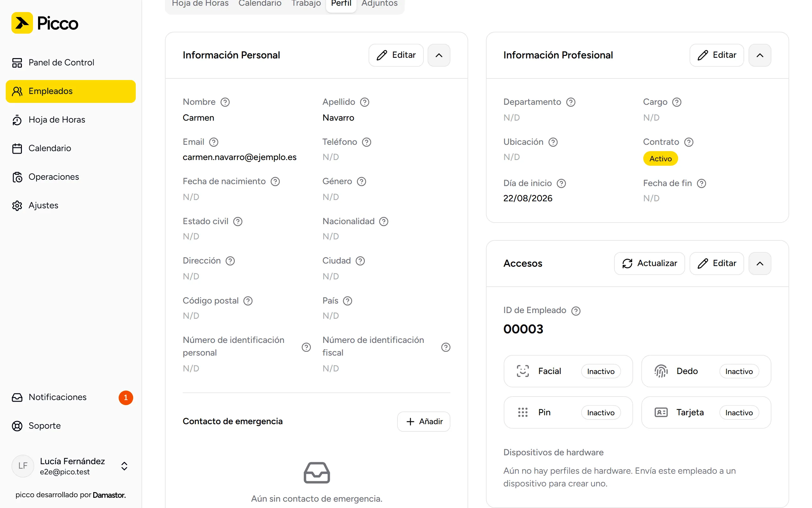Show help for Fecha de nacimiento
Image resolution: width=812 pixels, height=508 pixels.
[275, 181]
